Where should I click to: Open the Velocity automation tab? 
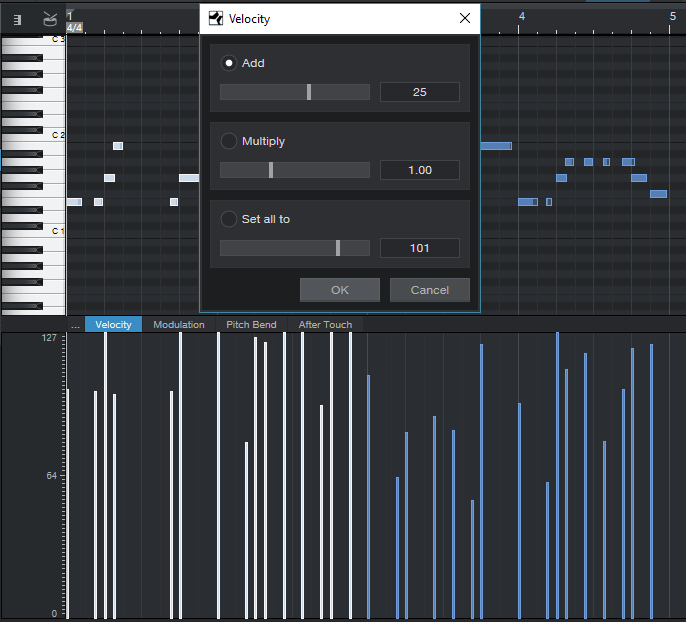pos(113,325)
